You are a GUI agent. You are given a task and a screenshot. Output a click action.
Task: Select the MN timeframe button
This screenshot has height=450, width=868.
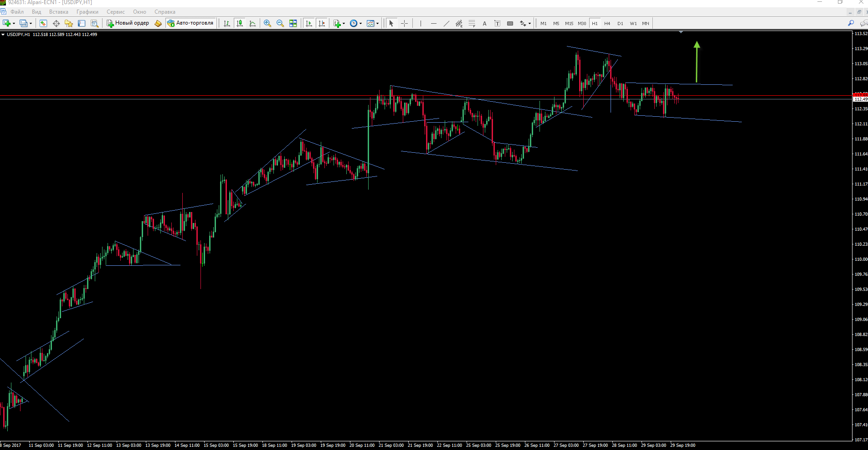(x=646, y=23)
